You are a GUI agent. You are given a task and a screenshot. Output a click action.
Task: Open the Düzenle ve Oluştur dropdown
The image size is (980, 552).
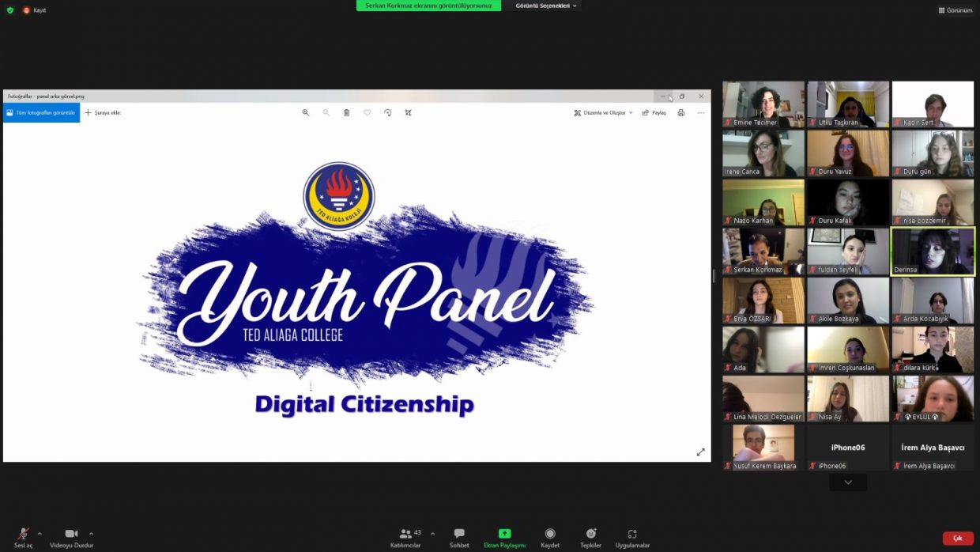604,113
